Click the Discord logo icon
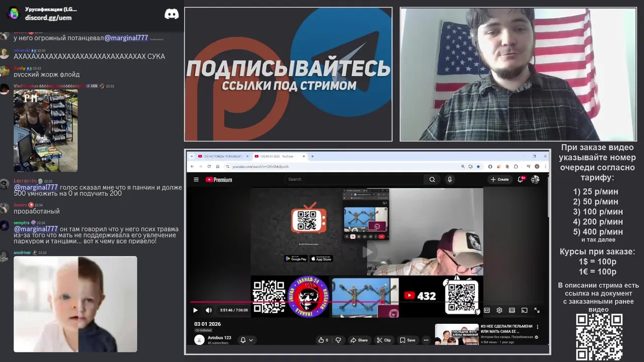 172,14
